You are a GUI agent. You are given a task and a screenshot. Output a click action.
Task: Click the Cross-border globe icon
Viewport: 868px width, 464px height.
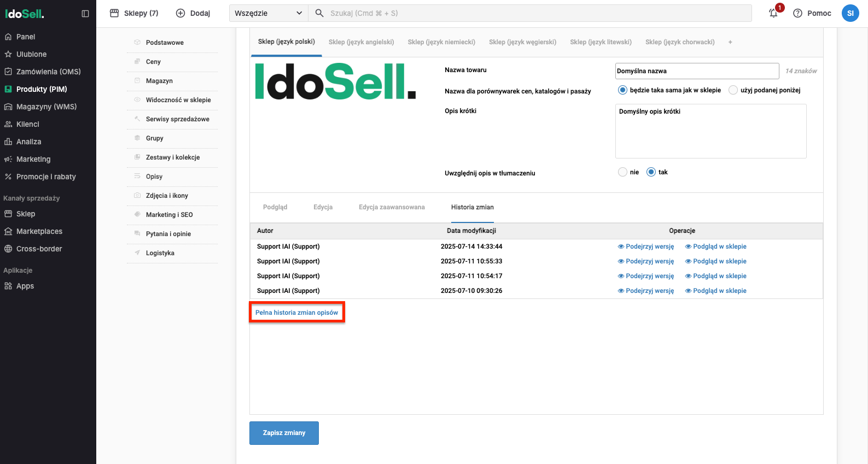[x=8, y=249]
